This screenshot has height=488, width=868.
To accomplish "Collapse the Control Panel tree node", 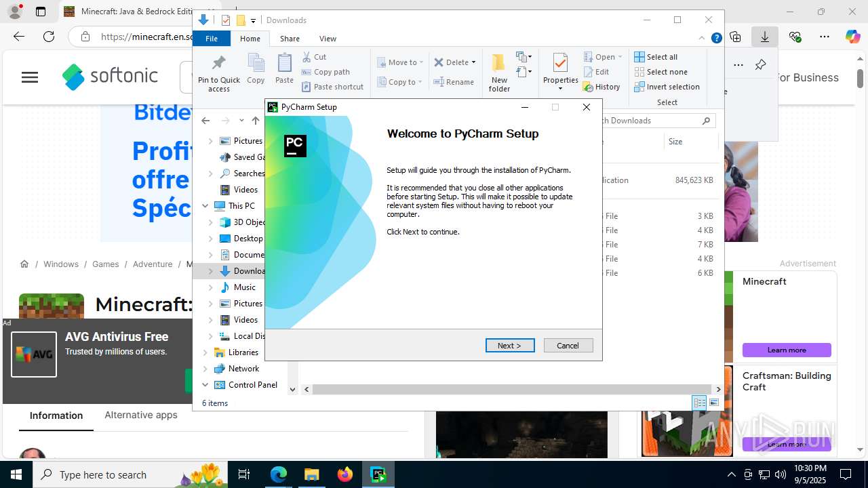I will pos(205,385).
